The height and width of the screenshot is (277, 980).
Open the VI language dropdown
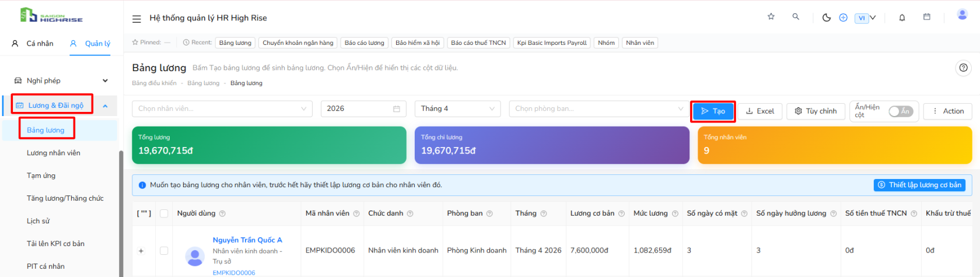[x=866, y=18]
